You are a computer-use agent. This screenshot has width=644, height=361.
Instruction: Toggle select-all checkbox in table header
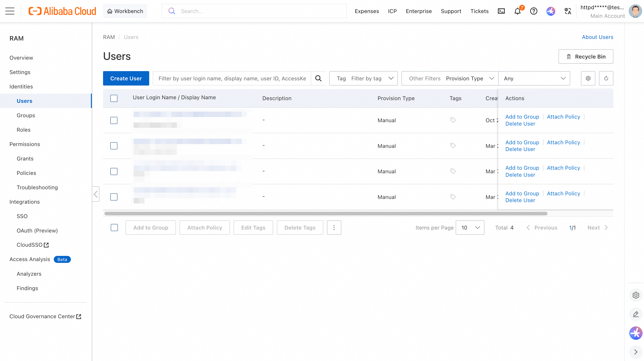pos(114,98)
